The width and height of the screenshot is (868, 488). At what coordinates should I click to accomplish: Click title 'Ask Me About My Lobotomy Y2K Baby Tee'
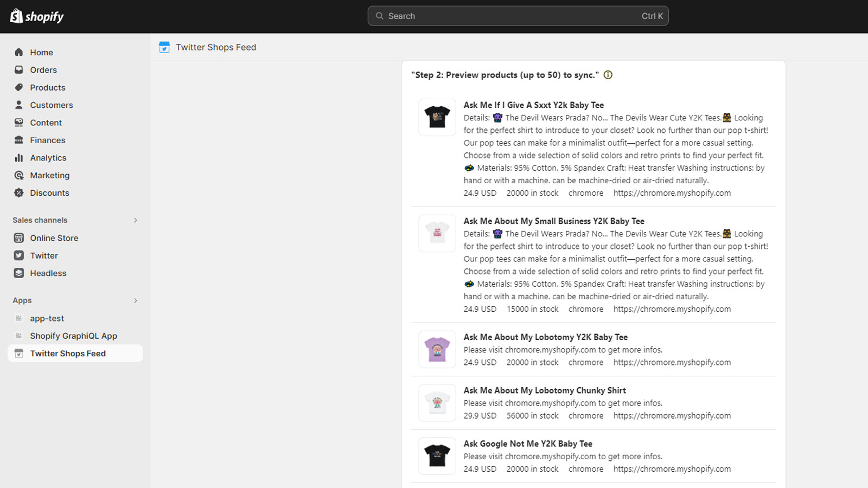point(546,337)
